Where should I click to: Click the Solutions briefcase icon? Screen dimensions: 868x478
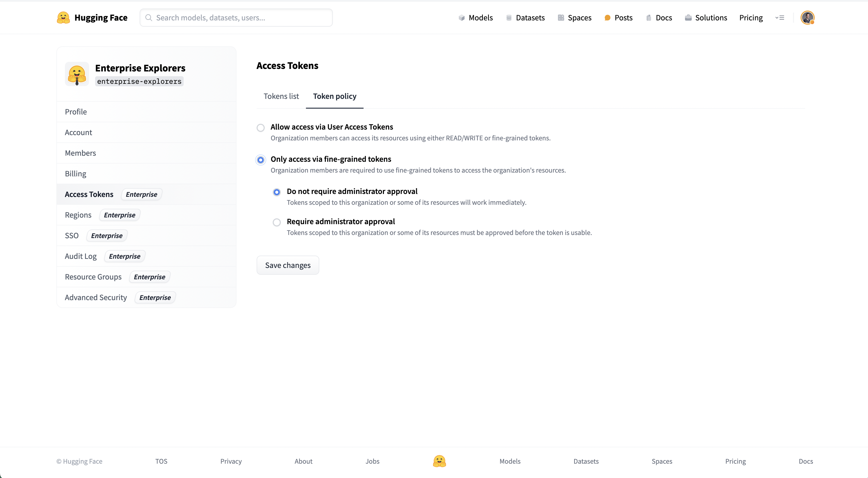point(688,18)
